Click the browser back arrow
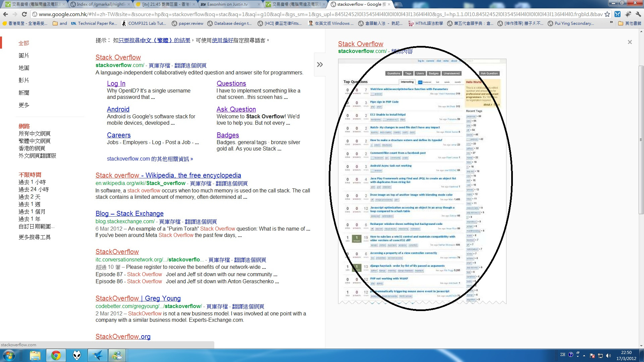The width and height of the screenshot is (644, 362). pos(5,14)
